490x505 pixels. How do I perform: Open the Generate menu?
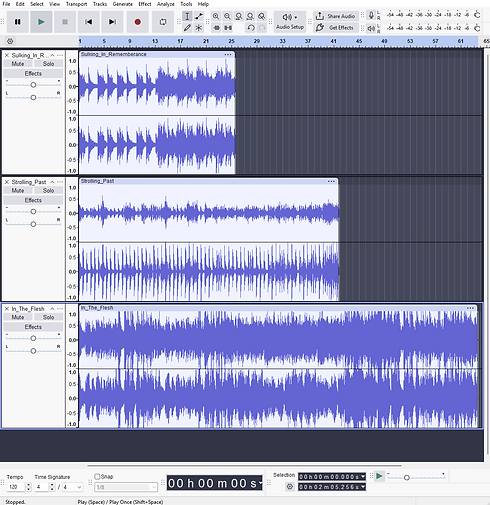tap(122, 4)
